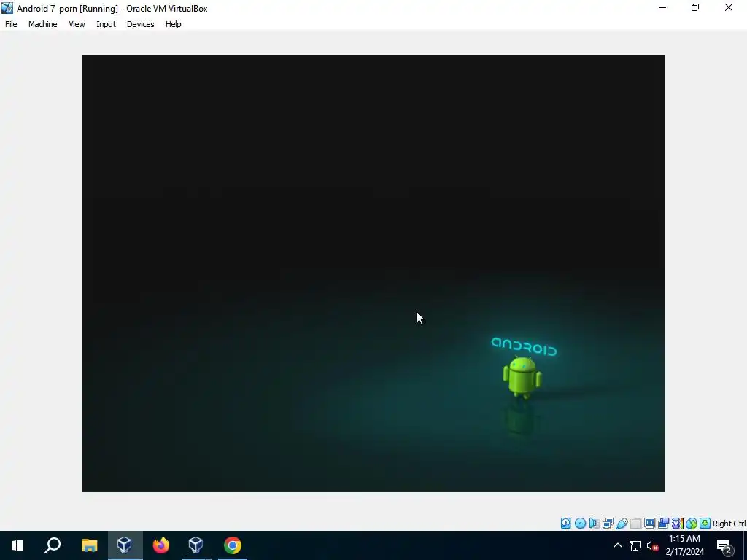Click the hard disk activity status icon

[565, 524]
